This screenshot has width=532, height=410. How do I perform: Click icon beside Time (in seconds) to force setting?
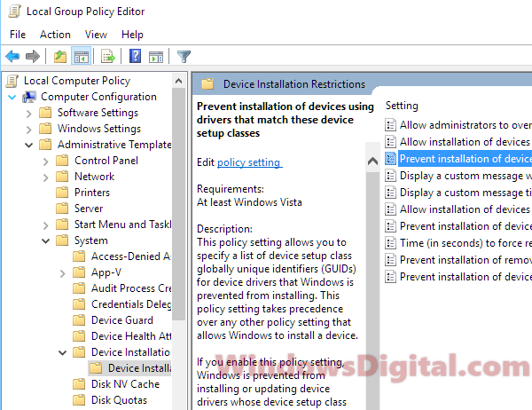[390, 243]
